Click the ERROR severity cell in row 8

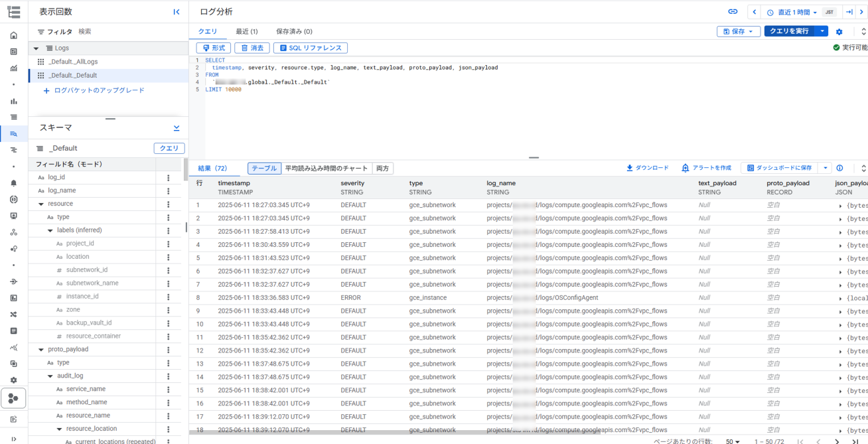(x=350, y=298)
